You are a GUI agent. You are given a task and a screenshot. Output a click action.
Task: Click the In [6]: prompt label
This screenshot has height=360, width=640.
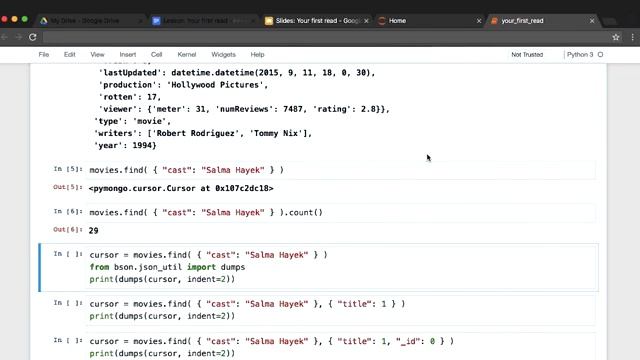(x=68, y=211)
